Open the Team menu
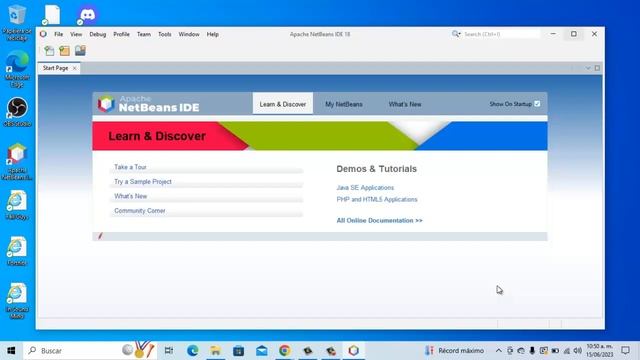The image size is (640, 360). [144, 34]
